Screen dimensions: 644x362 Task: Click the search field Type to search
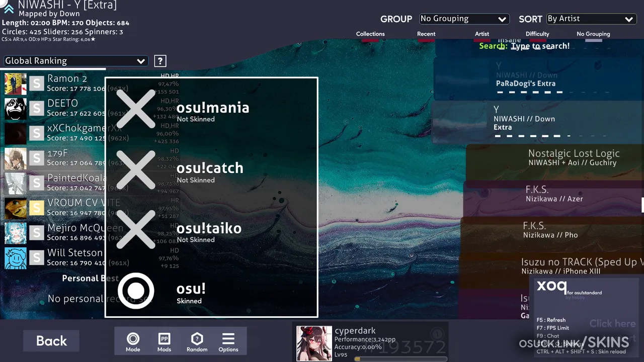(540, 46)
